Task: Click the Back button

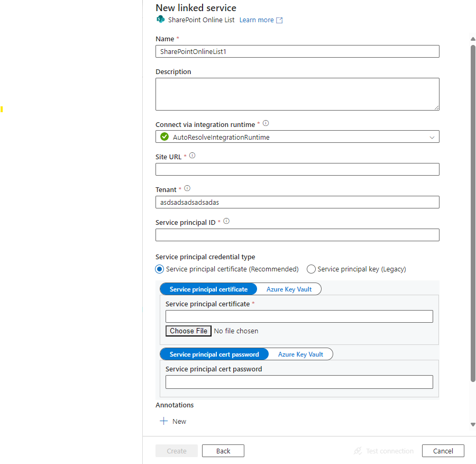Action: 223,451
